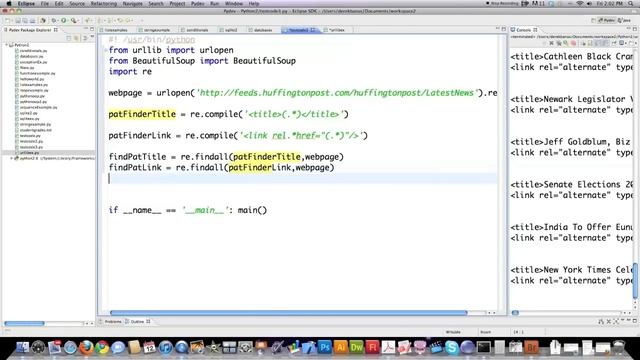Viewport: 640px width, 360px height.
Task: Click Collapse All in Package Explorer
Action: [69, 38]
